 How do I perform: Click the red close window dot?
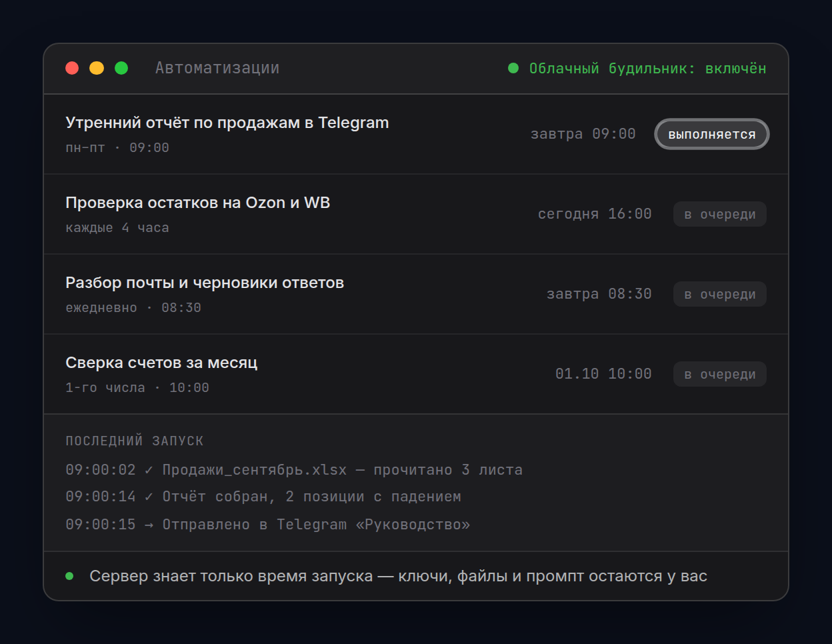tap(72, 68)
